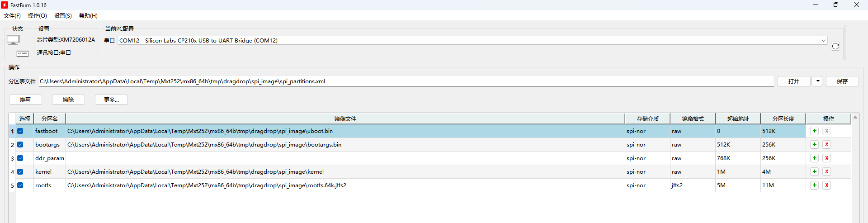Click the device connection status icon
Viewport: 868px width, 223px height.
coord(23,53)
